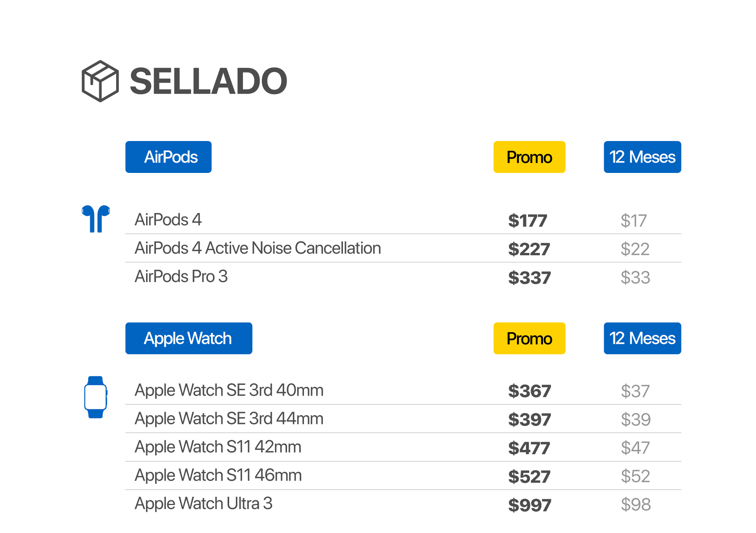Screen dimensions: 756x533
Task: Click the yellow Promo badge above AirPods prices
Action: pyautogui.click(x=529, y=157)
